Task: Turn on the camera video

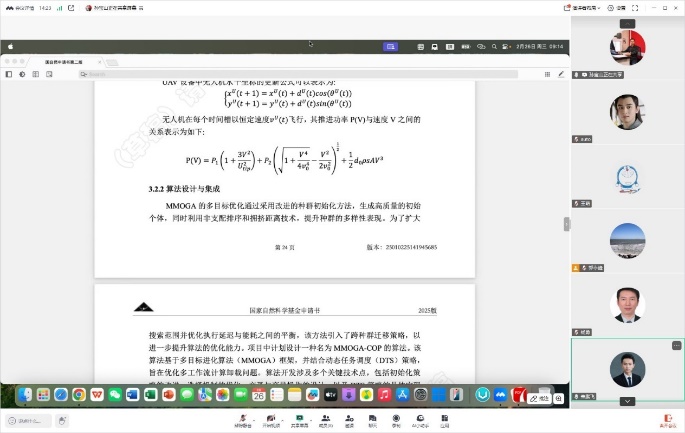Action: click(270, 418)
